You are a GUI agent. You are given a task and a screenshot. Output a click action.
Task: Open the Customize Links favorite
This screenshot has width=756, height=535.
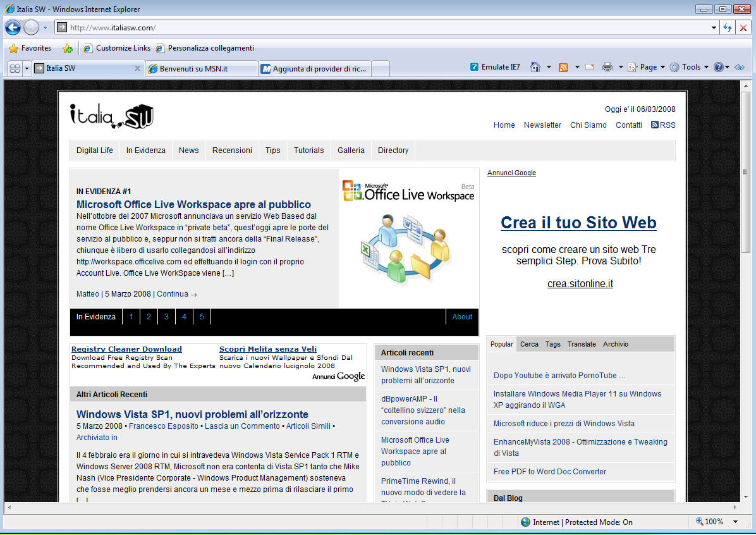(x=117, y=48)
